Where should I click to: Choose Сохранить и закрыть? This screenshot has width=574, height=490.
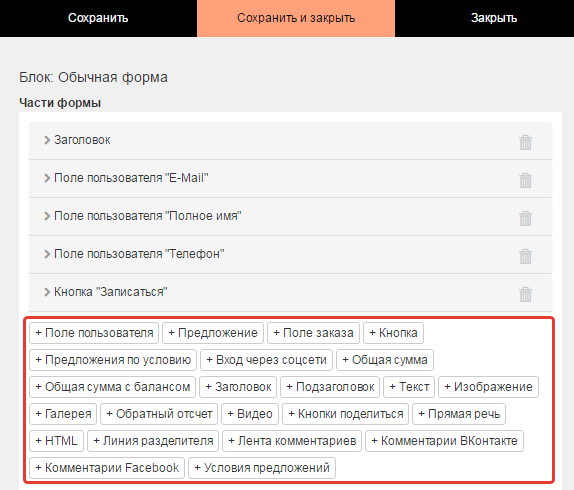click(296, 18)
